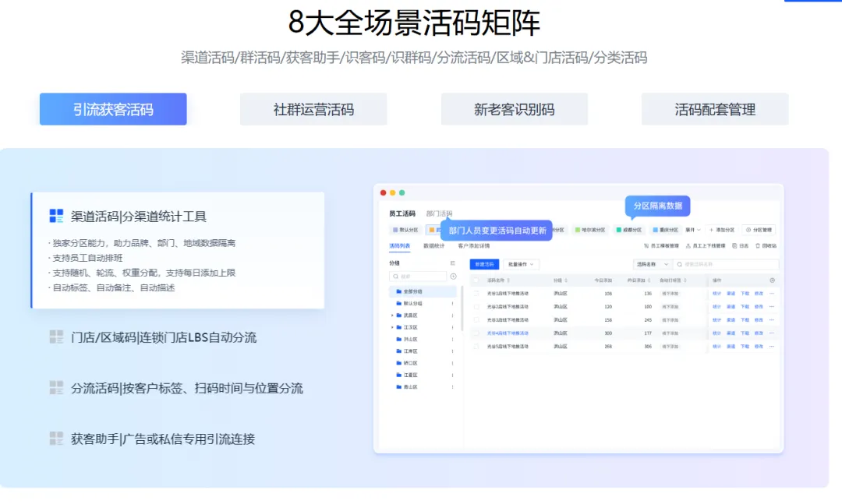The image size is (842, 504).
Task: Click the grid icon beside 渠道活码
Action: 56,216
